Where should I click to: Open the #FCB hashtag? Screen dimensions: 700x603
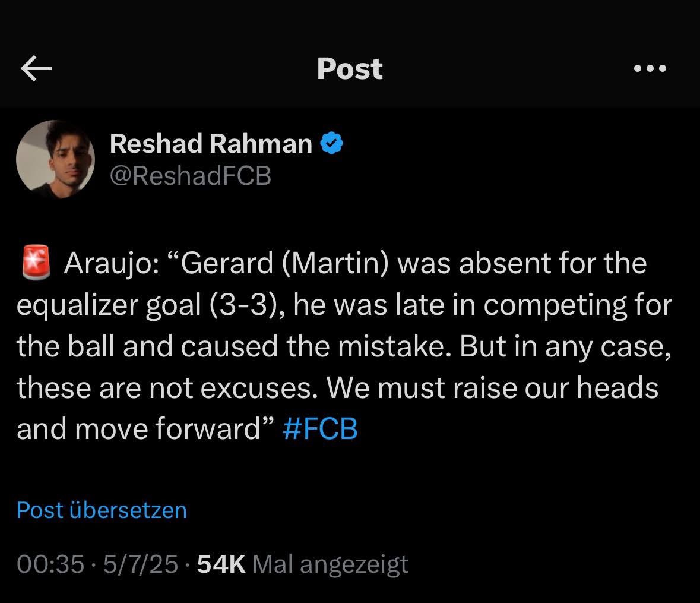click(320, 429)
